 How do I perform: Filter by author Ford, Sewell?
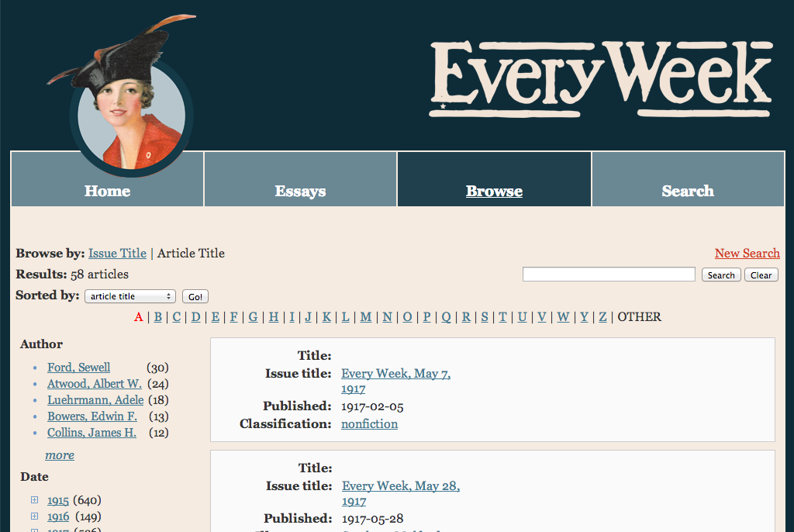point(78,368)
